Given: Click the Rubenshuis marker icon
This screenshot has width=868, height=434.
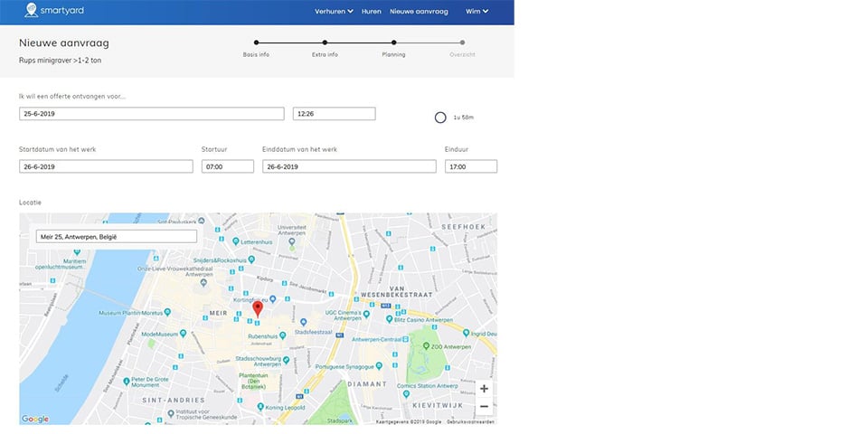Looking at the screenshot, I should 283,335.
